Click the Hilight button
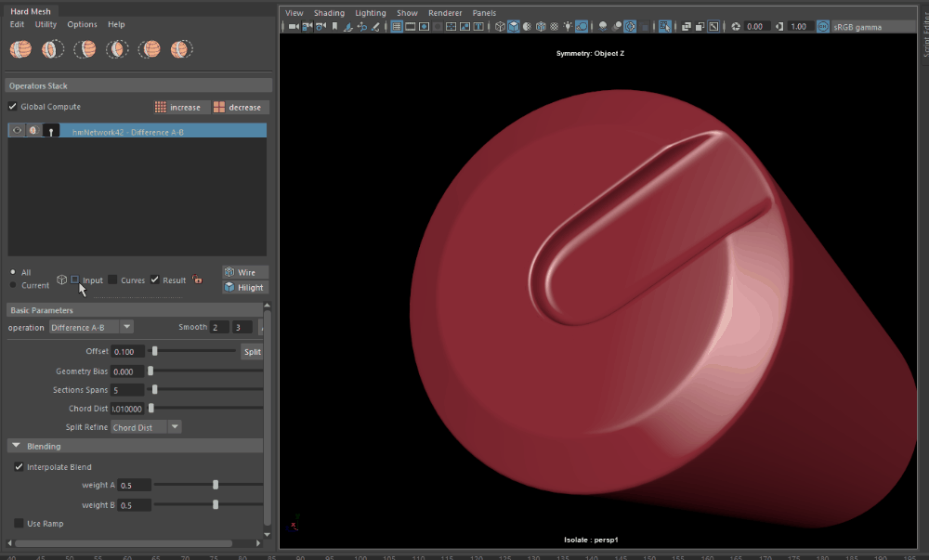The height and width of the screenshot is (560, 929). click(x=245, y=288)
